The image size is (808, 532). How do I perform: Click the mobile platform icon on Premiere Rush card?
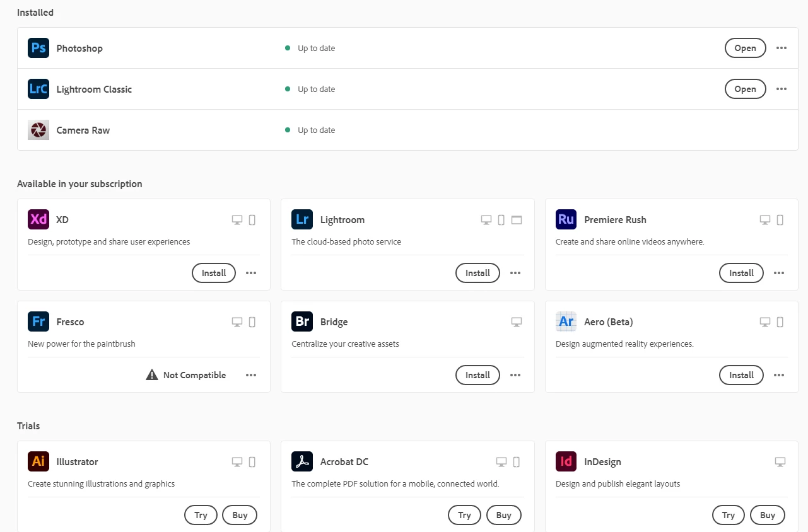[780, 220]
